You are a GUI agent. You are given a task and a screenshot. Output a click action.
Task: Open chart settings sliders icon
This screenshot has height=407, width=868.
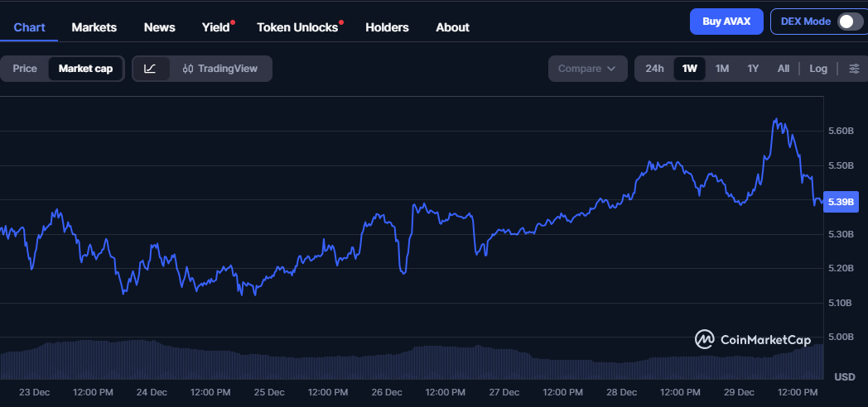854,69
